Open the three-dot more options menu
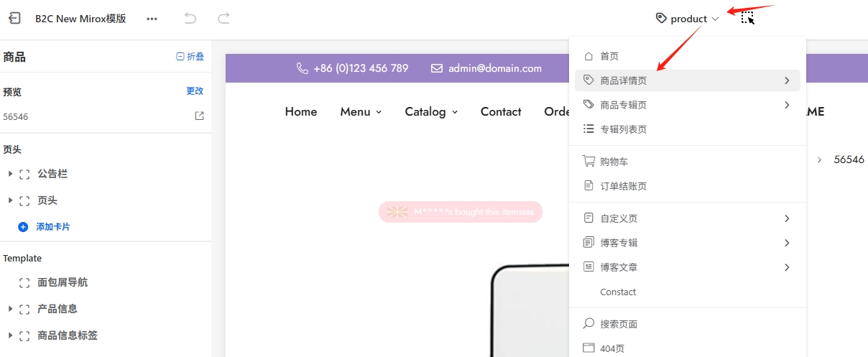The height and width of the screenshot is (357, 868). (152, 19)
